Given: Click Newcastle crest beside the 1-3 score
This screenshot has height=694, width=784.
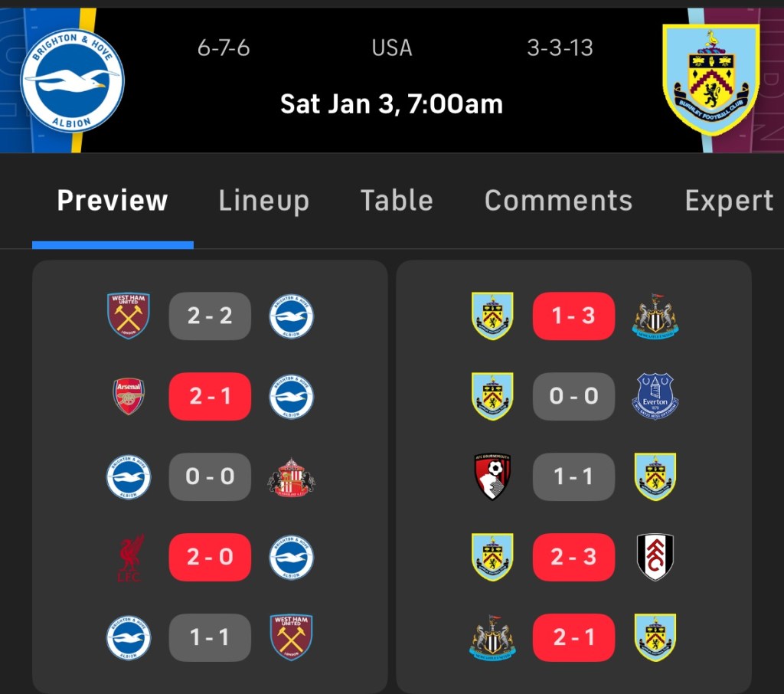Looking at the screenshot, I should pyautogui.click(x=655, y=316).
